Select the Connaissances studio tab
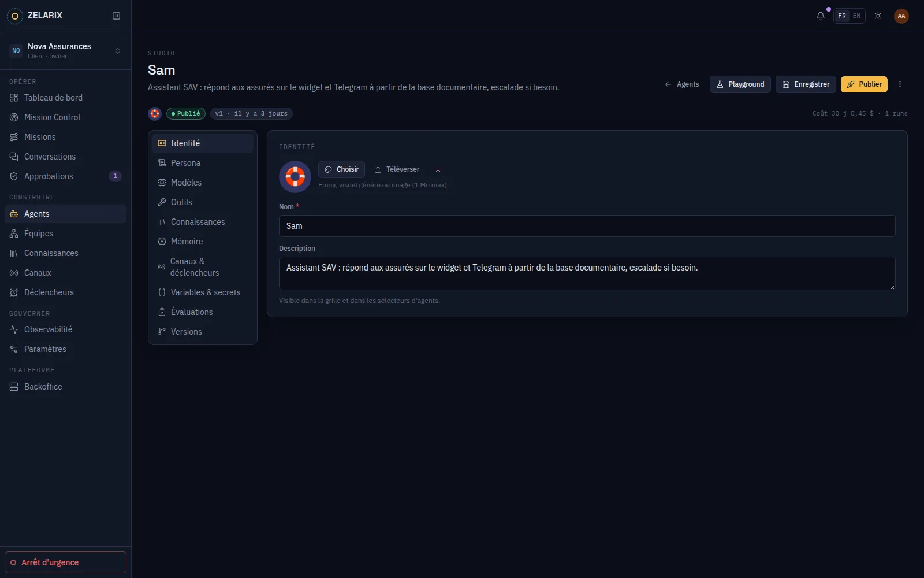 (203, 222)
